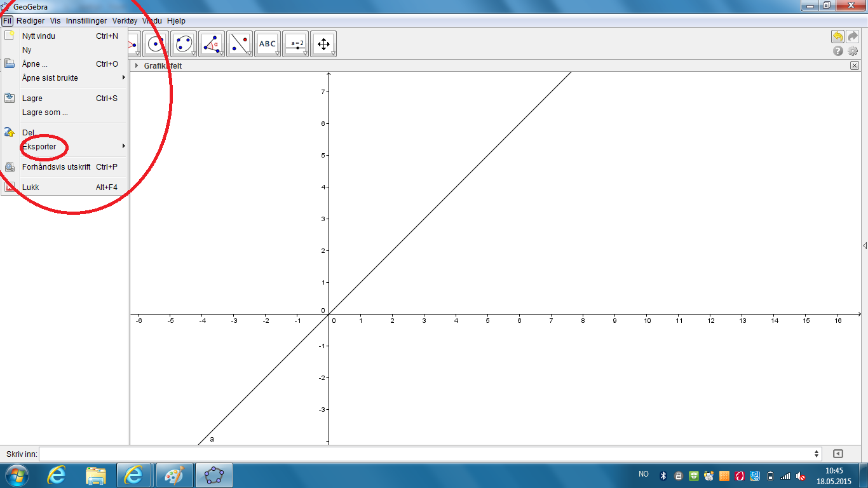Expand the Grafikkfelt style bar triangle
868x488 pixels.
click(x=136, y=65)
